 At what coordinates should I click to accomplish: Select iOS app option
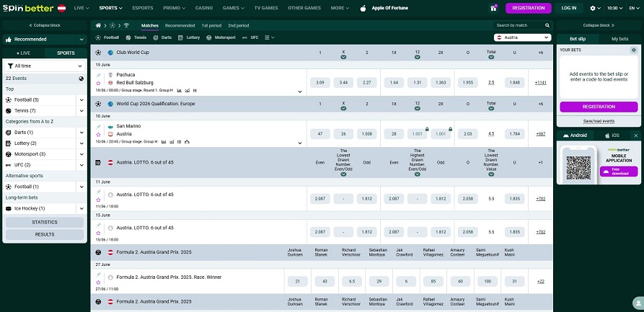[612, 135]
